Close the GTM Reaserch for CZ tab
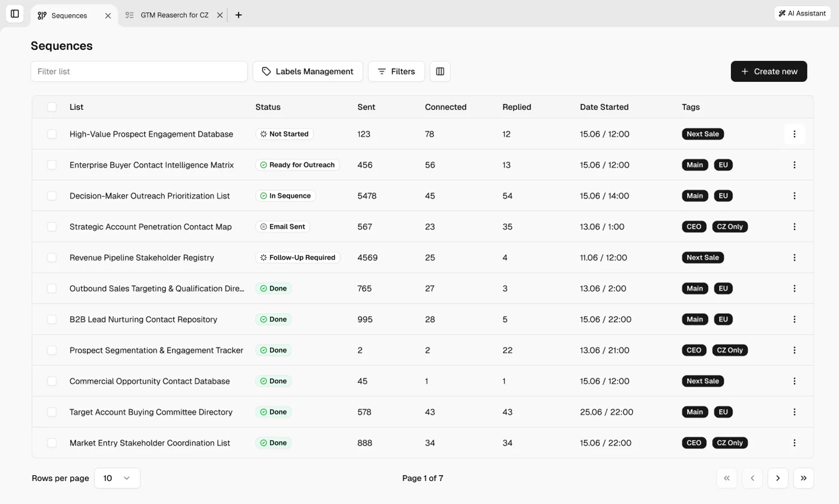This screenshot has width=839, height=504. (x=220, y=15)
